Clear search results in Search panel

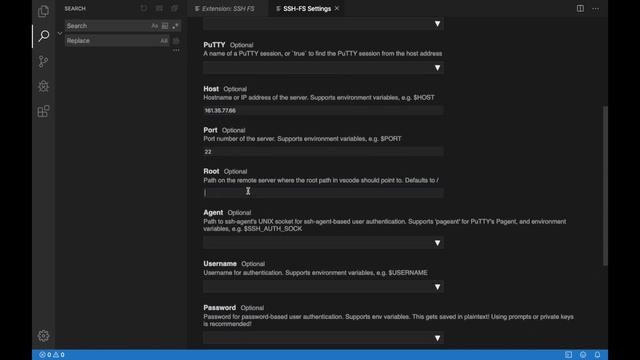tap(159, 8)
